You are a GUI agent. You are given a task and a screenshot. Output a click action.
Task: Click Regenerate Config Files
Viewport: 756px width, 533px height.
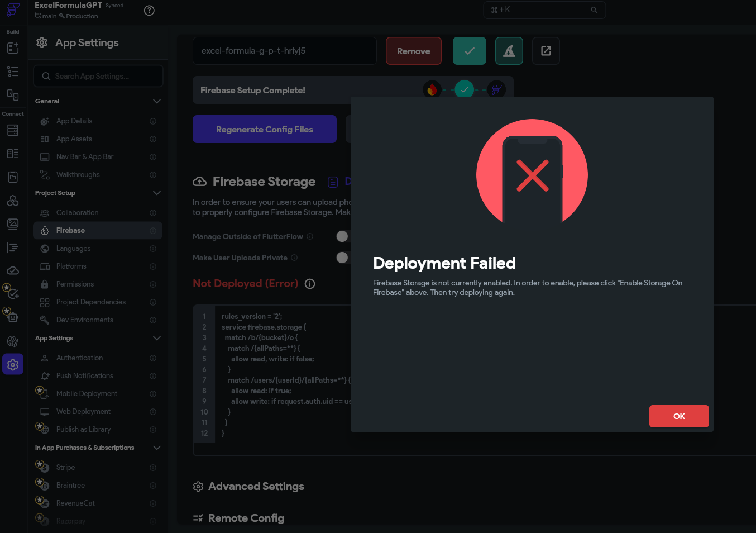coord(265,129)
